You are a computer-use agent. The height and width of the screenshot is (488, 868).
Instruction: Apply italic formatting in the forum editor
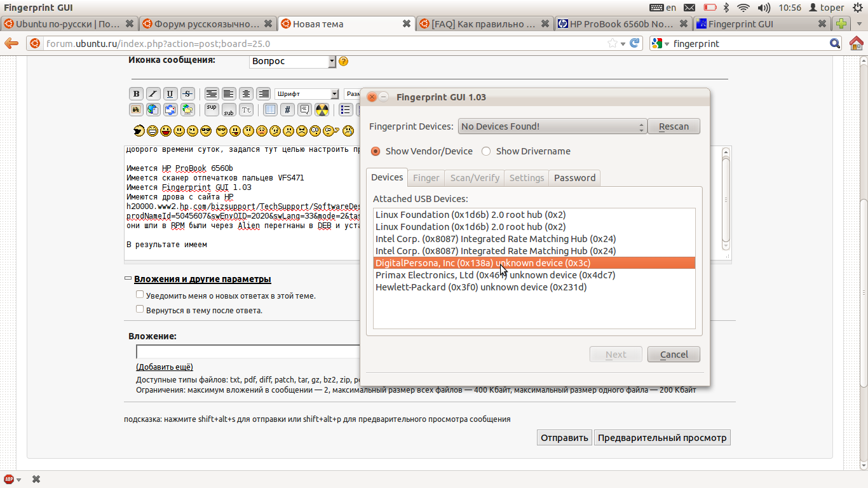click(x=153, y=94)
